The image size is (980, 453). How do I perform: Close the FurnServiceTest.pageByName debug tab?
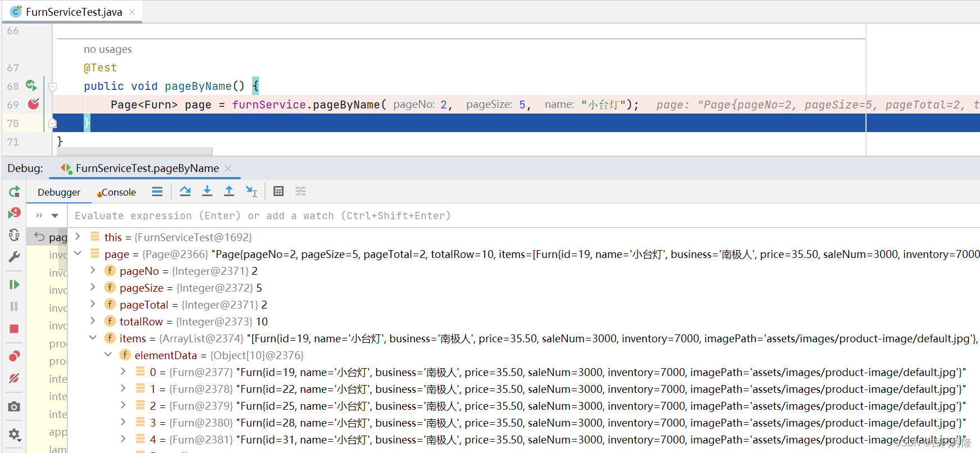click(x=228, y=168)
